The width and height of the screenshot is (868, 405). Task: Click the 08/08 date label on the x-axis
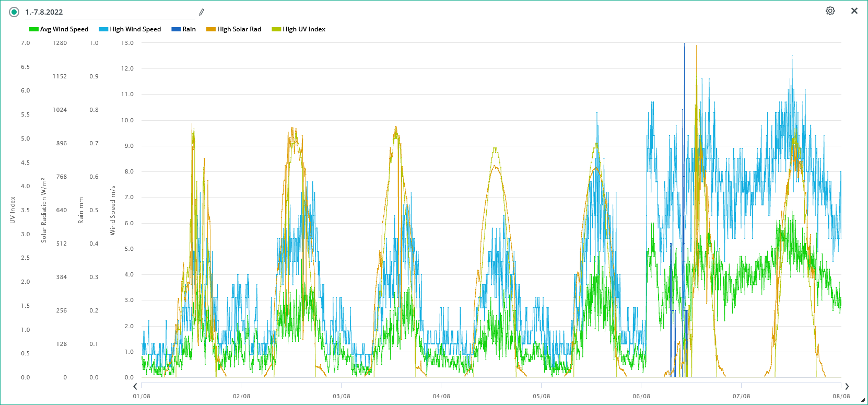tap(841, 396)
